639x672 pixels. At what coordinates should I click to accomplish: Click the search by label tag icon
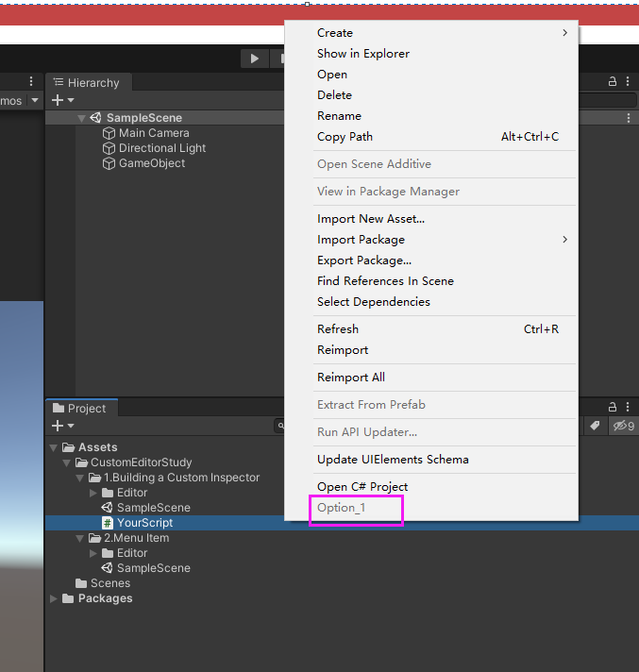595,426
